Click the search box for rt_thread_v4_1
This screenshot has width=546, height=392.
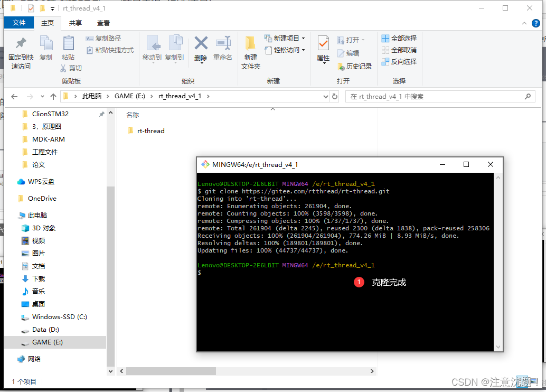point(440,97)
